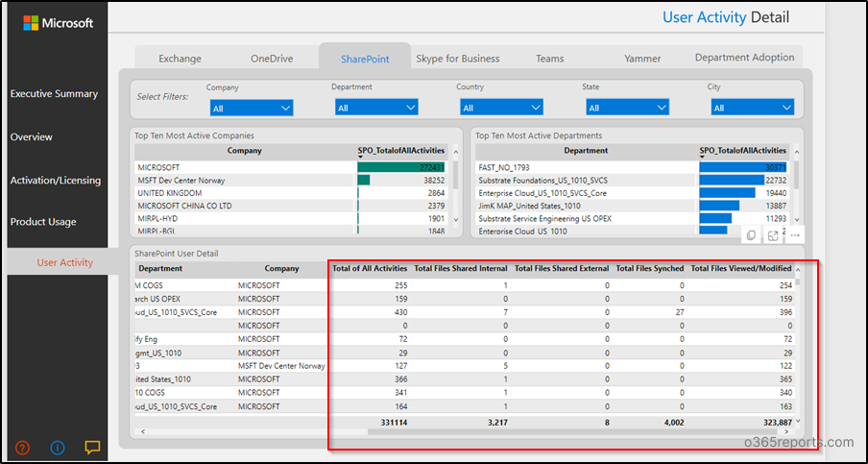Switch to the Exchange tab
Viewport: 868px width, 464px height.
(x=180, y=59)
